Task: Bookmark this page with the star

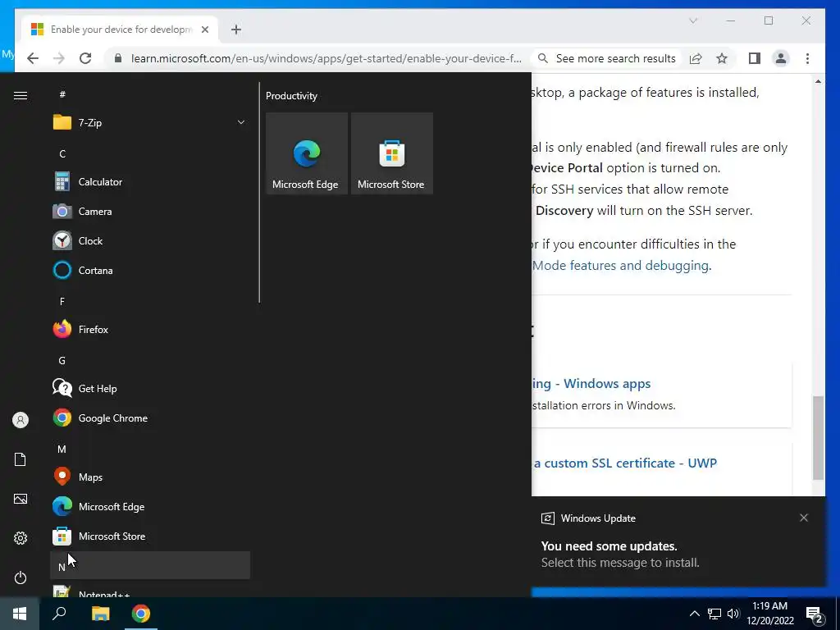Action: tap(722, 58)
